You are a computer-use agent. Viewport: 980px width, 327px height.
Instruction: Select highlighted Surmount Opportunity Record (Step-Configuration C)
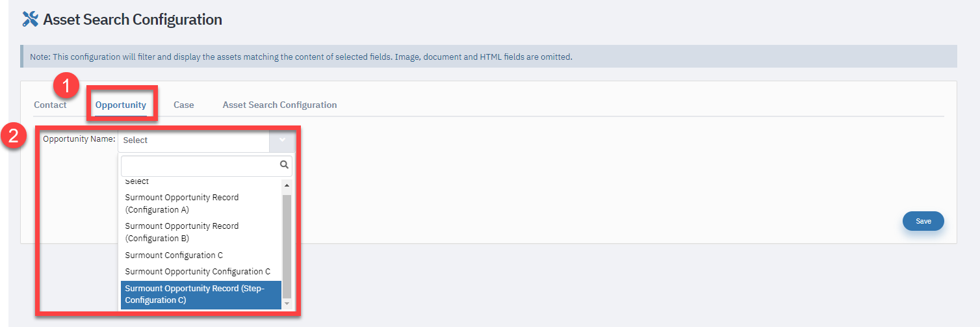tap(201, 294)
